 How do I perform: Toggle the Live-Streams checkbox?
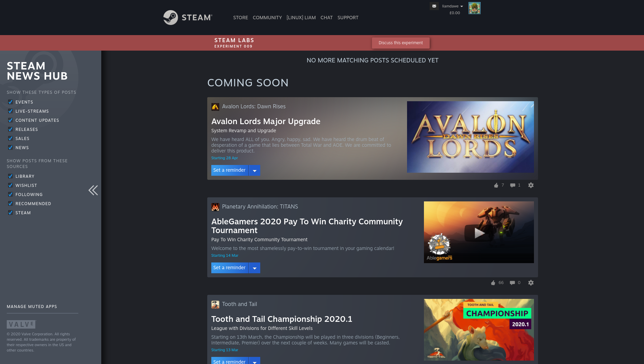[10, 111]
